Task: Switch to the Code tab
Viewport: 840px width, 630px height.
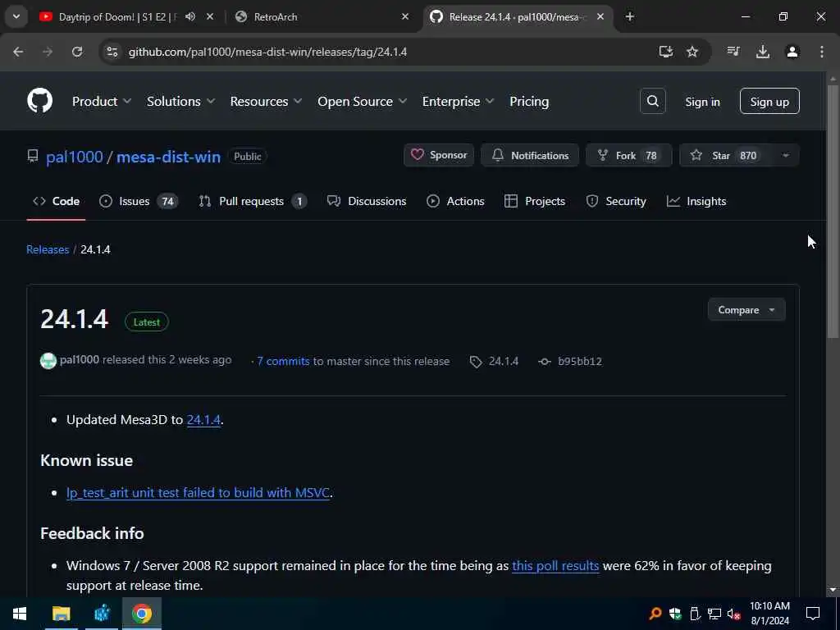Action: click(57, 201)
